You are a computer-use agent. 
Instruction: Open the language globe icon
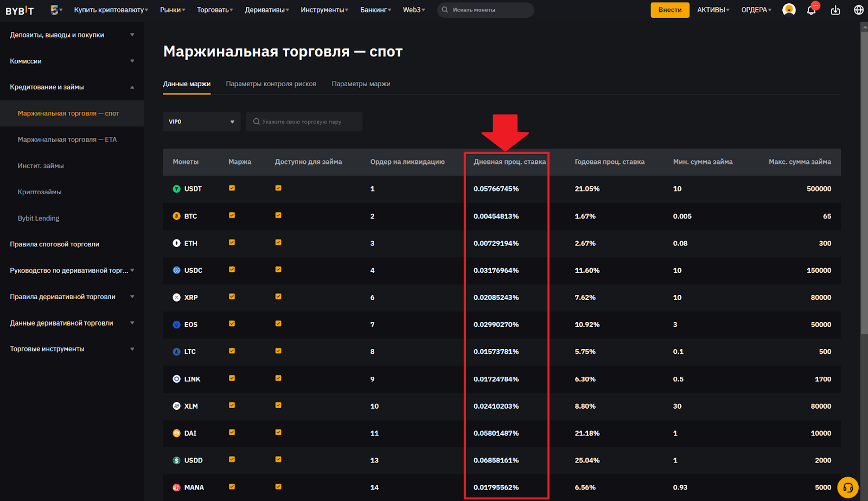pos(858,10)
